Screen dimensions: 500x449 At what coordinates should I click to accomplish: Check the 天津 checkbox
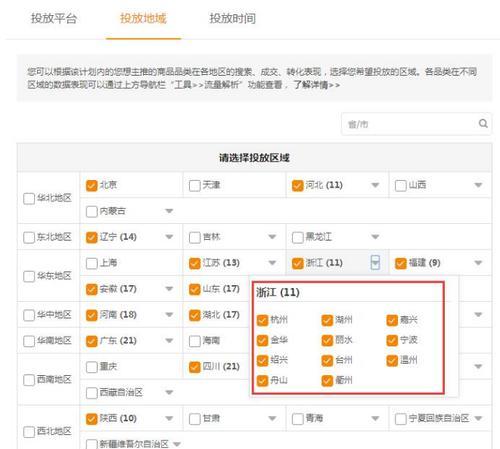(x=194, y=185)
